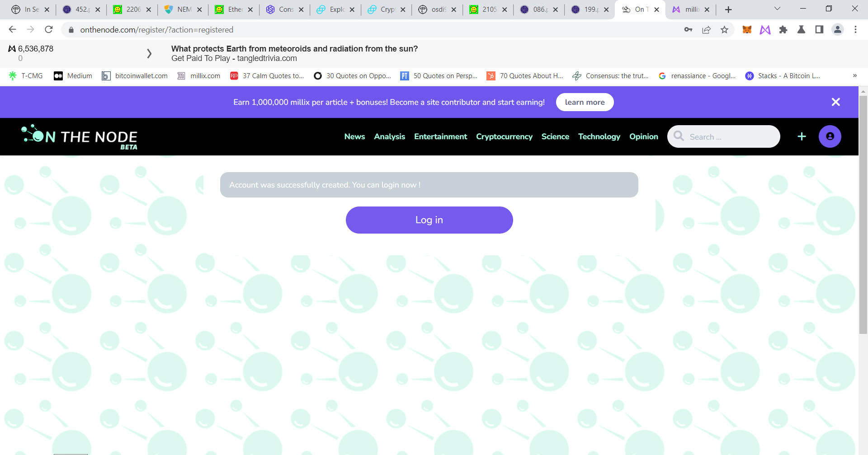This screenshot has width=868, height=455.
Task: Click the address bar URL
Action: coord(157,29)
